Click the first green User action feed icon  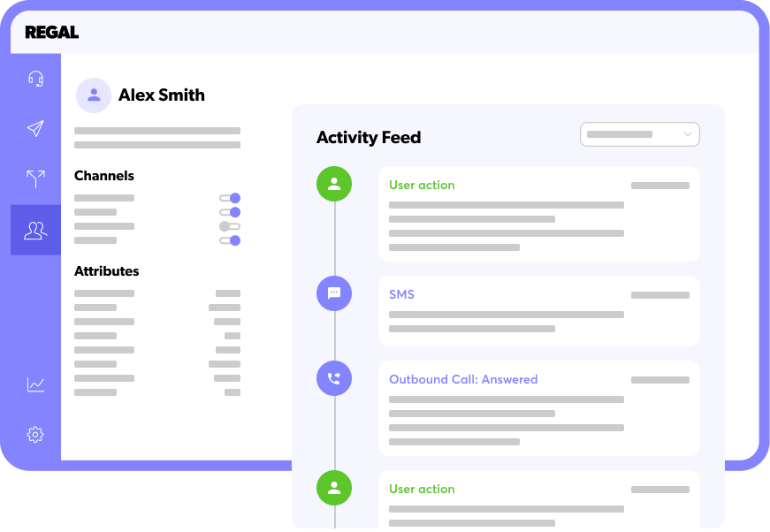pos(334,184)
